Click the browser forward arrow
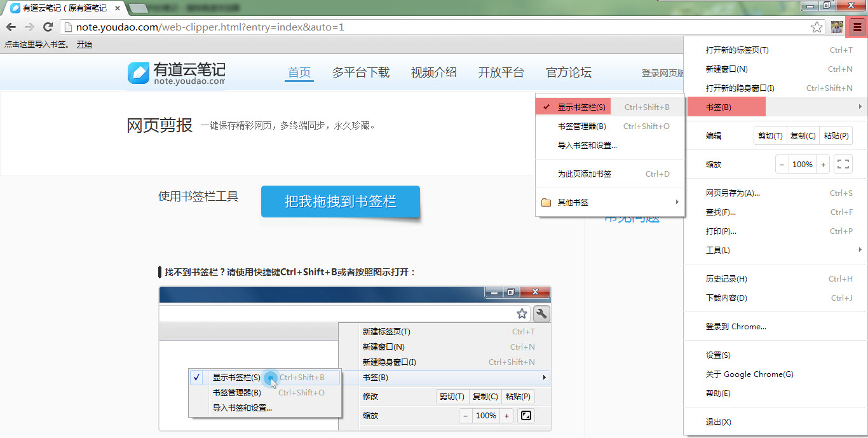This screenshot has width=868, height=438. click(x=29, y=27)
